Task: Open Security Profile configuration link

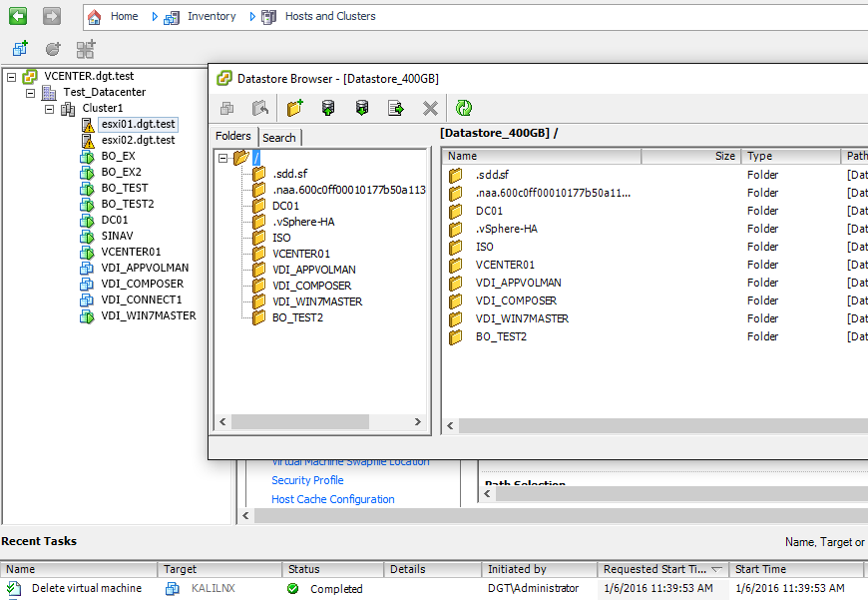Action: point(307,480)
